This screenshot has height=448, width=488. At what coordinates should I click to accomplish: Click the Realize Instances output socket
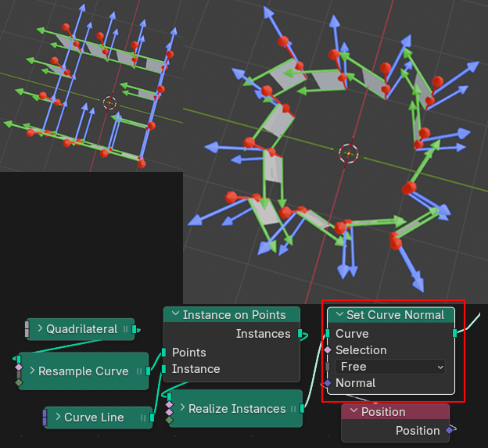(302, 409)
